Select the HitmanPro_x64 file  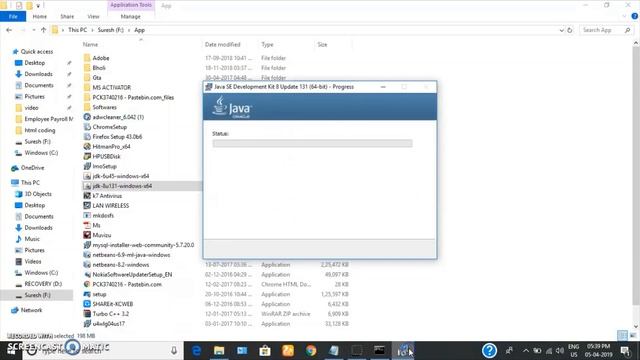point(111,147)
